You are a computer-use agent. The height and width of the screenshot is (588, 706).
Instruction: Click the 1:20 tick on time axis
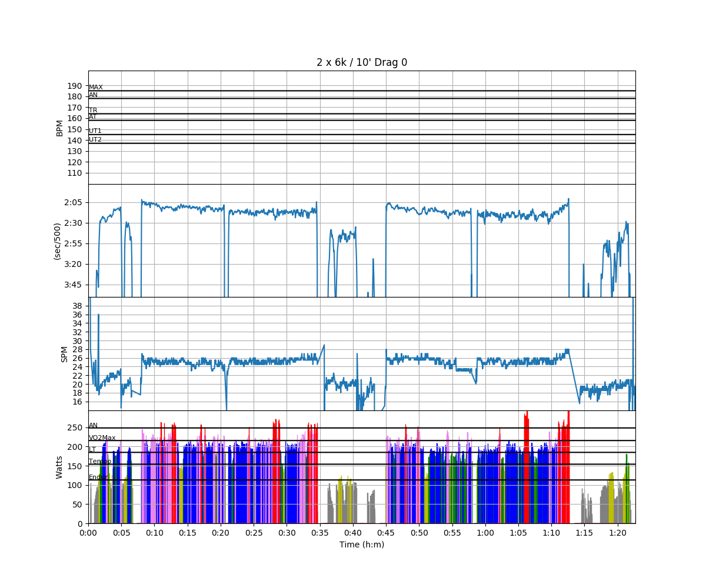[x=618, y=533]
